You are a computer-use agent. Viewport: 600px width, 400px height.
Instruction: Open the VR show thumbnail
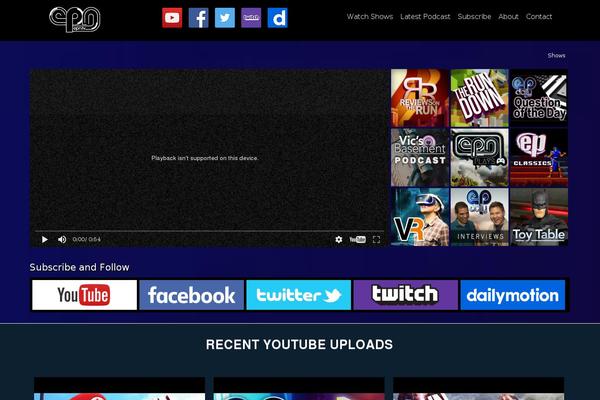[x=420, y=217]
